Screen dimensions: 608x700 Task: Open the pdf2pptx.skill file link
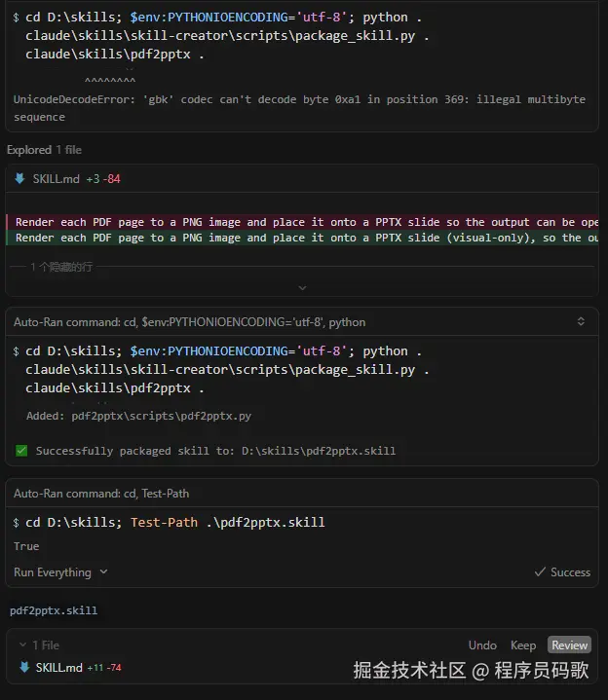54,610
